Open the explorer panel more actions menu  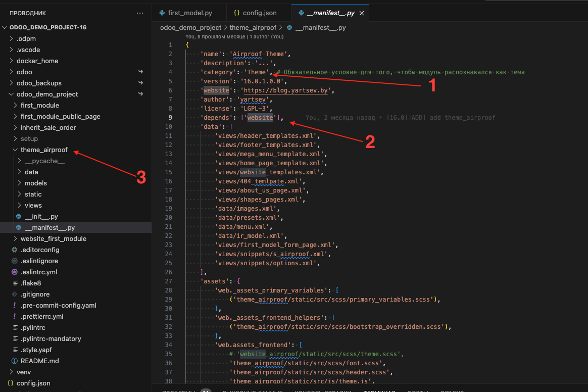pyautogui.click(x=140, y=13)
